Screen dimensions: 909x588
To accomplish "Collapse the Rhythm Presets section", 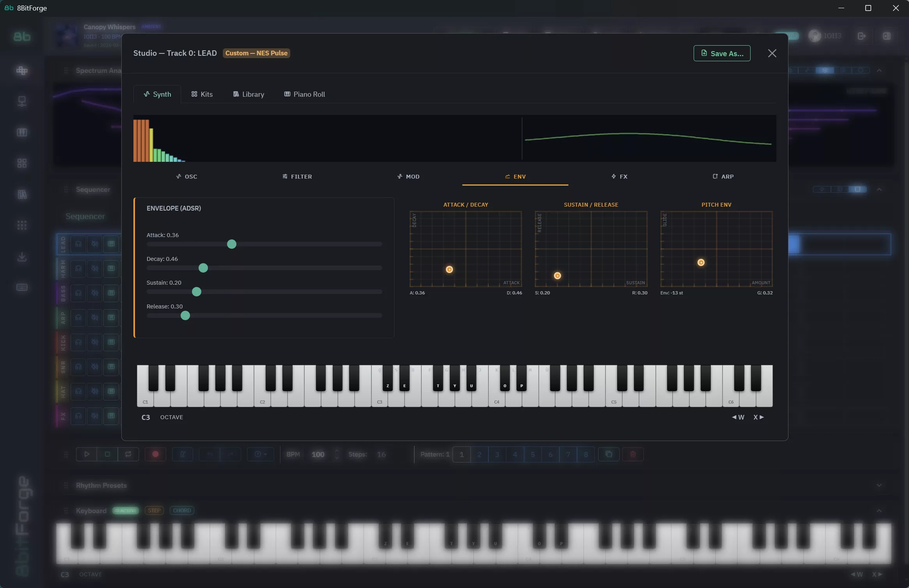I will (879, 485).
